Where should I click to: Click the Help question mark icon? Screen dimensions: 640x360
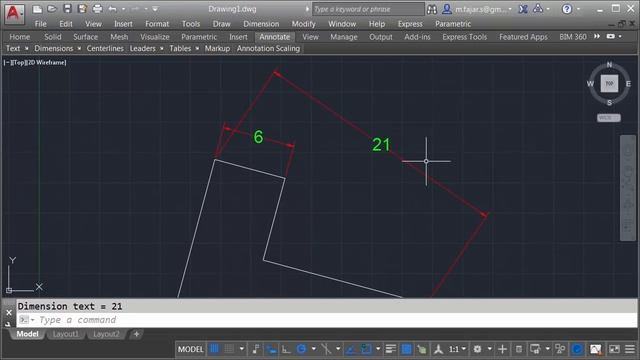pos(567,9)
